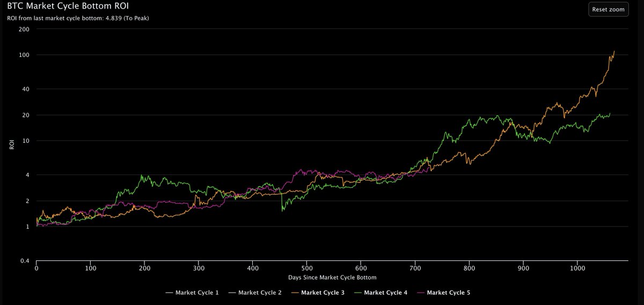Hide Market Cycle 3 orange series

click(x=318, y=293)
